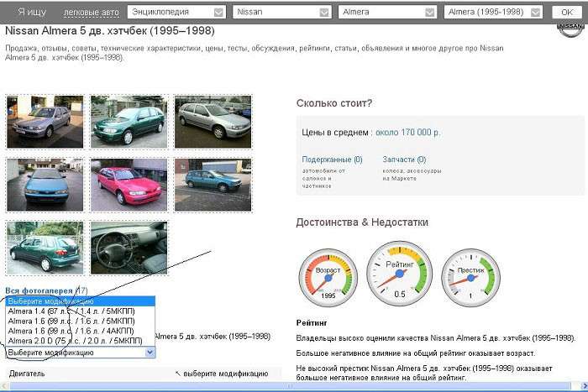Open the green Almera rear-view photo
The height and width of the screenshot is (392, 588).
[x=45, y=248]
